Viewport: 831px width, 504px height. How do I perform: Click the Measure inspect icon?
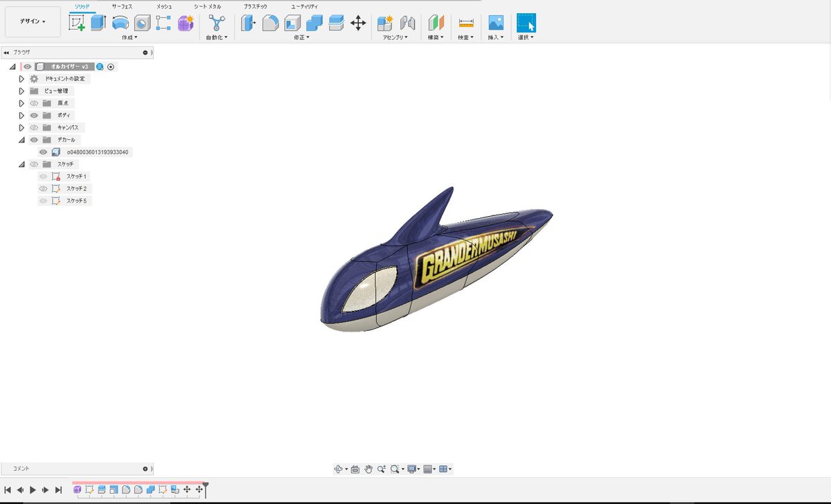[466, 23]
